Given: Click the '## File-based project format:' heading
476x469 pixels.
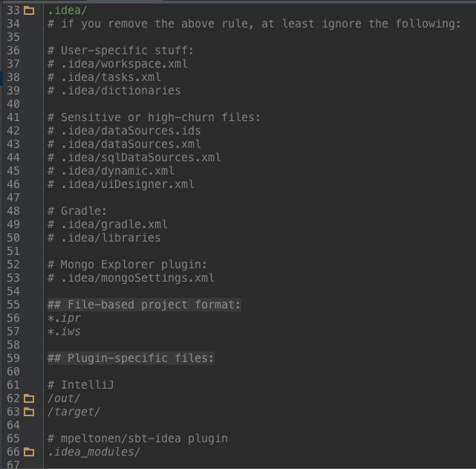Looking at the screenshot, I should click(x=144, y=304).
